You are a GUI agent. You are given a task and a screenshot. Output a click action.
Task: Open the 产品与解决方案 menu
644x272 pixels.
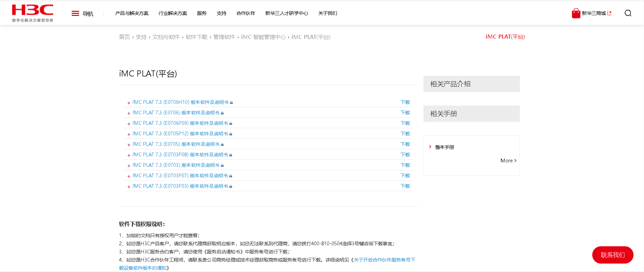pyautogui.click(x=132, y=14)
